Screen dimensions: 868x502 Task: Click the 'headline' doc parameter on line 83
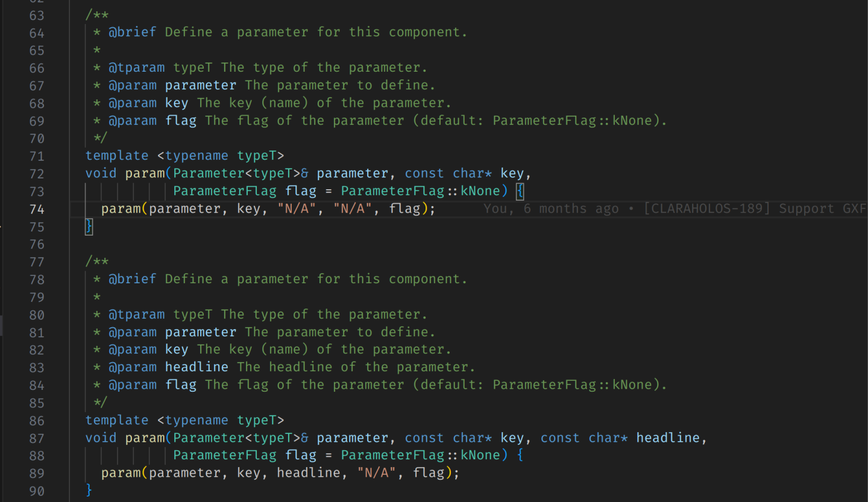point(197,367)
